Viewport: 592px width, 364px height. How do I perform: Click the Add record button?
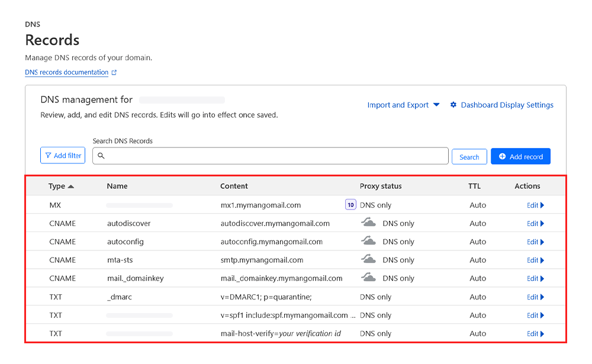(x=520, y=156)
